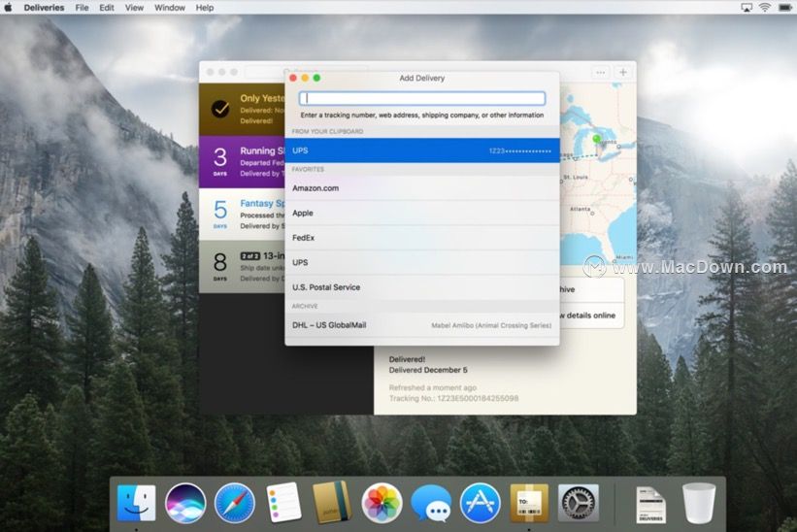
Task: Click the delivered checkmark icon for Only Yesterday
Action: [x=220, y=109]
